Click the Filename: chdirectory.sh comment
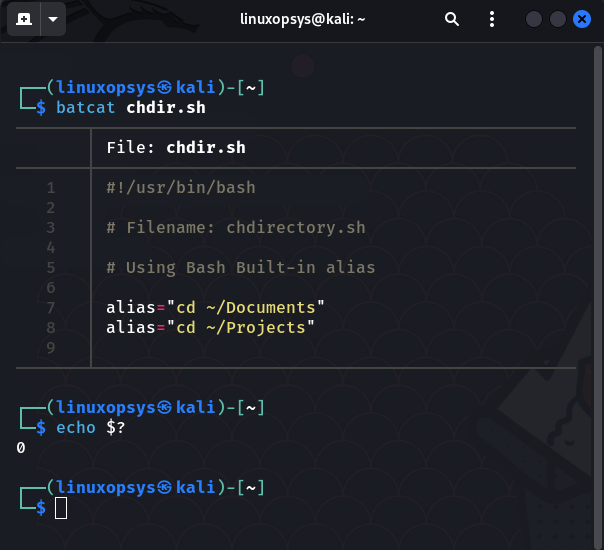The width and height of the screenshot is (604, 550). tap(236, 228)
